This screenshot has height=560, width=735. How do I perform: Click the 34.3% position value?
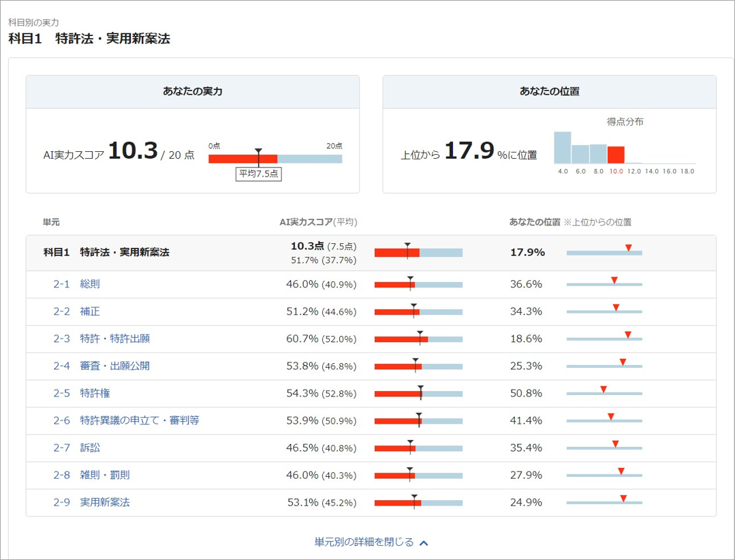(526, 311)
